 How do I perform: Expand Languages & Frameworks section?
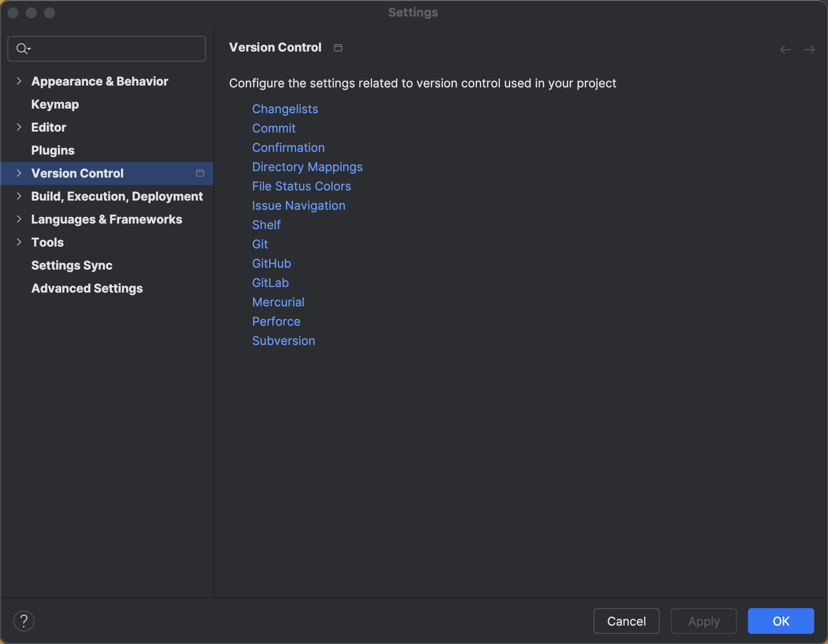[x=19, y=219]
